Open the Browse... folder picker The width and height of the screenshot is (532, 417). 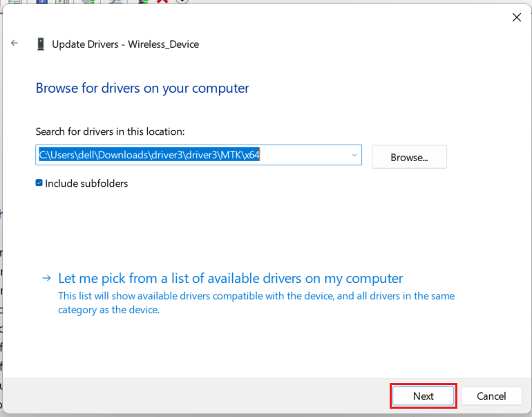tap(409, 157)
